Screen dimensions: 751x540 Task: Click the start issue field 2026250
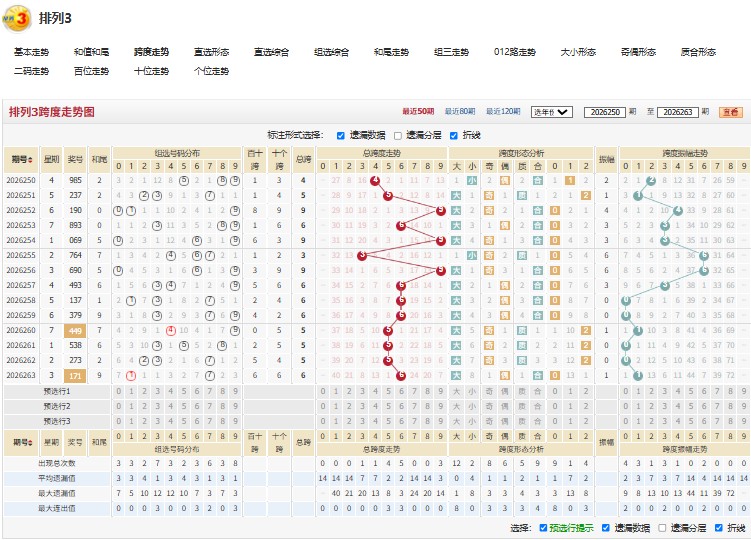click(x=605, y=112)
